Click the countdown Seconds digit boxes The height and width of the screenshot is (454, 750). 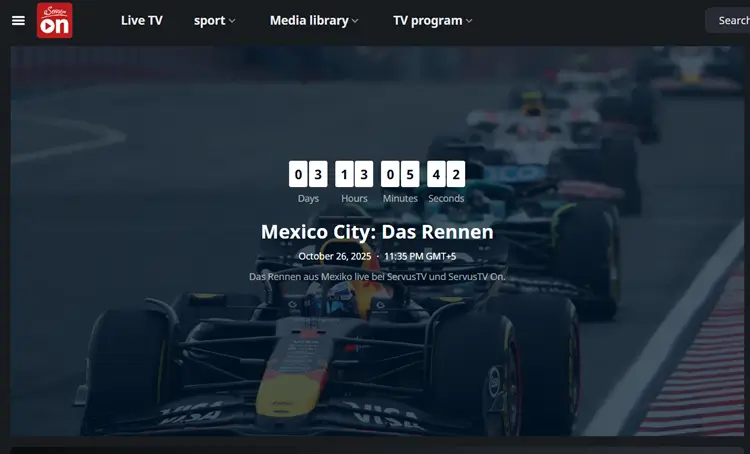(446, 174)
